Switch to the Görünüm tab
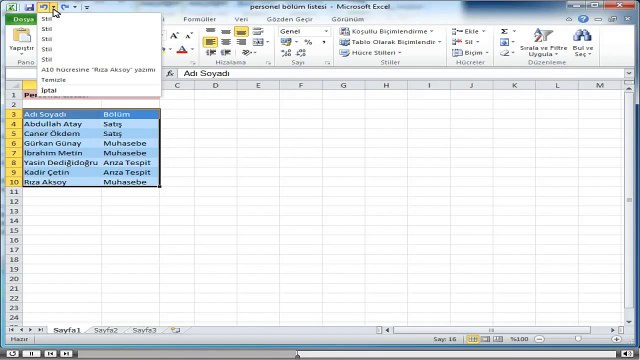The image size is (640, 360). click(x=347, y=19)
